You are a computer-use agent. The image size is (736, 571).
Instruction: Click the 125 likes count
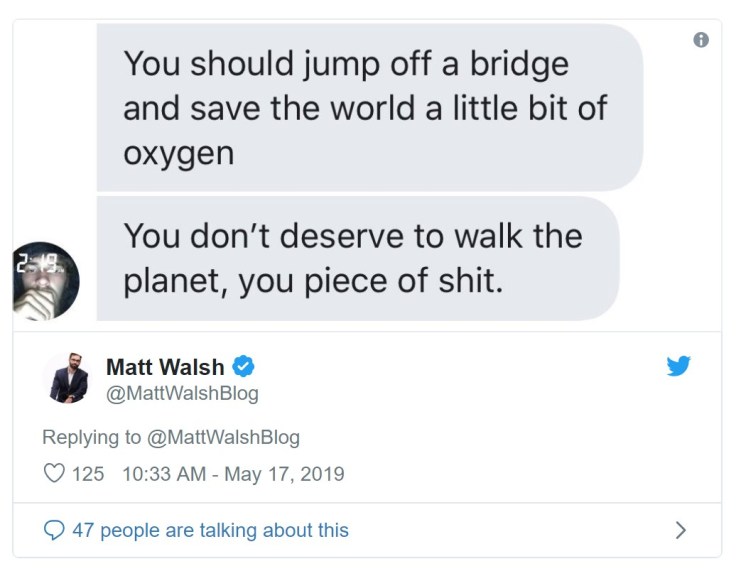click(x=88, y=474)
